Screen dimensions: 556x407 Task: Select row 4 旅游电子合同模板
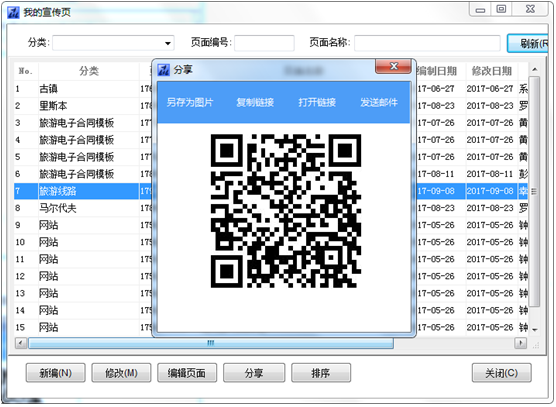coord(271,140)
